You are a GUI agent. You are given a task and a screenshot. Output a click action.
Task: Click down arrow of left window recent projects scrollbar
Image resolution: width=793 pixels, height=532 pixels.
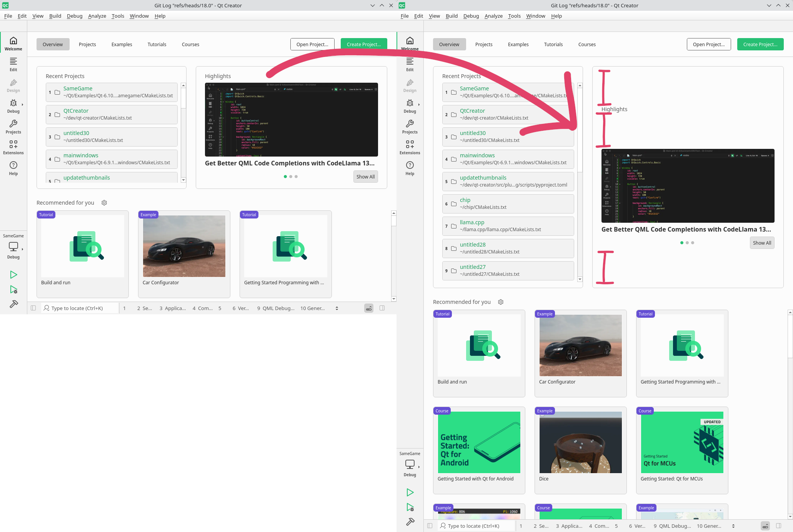click(x=183, y=180)
